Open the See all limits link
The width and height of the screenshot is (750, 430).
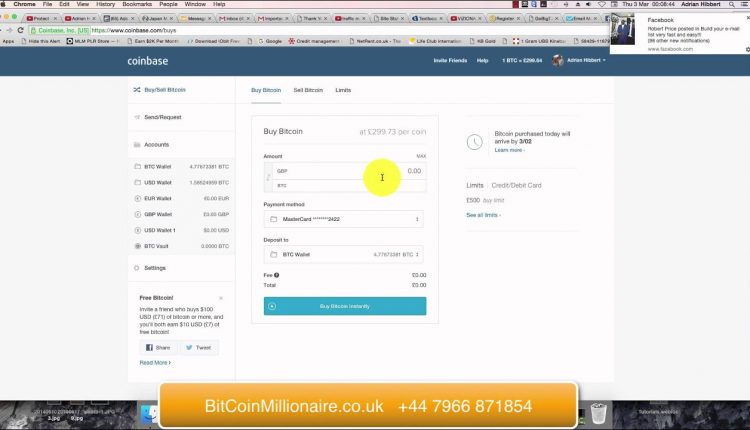tap(483, 215)
